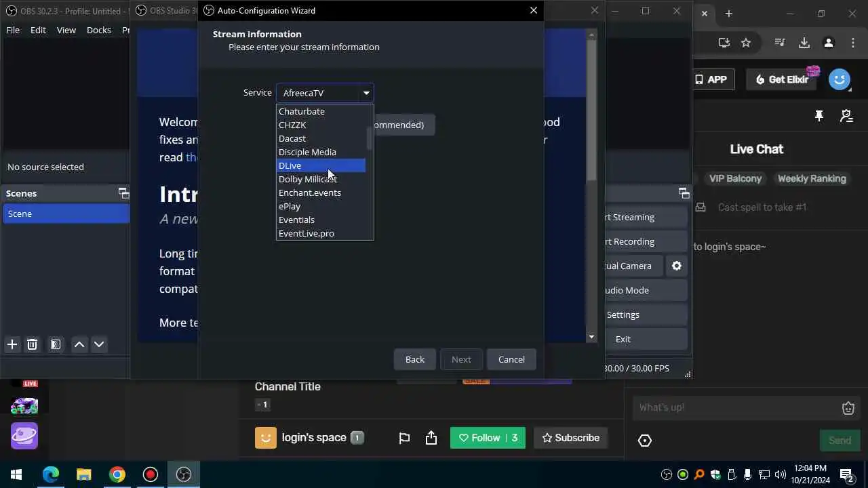This screenshot has width=868, height=488.
Task: Choose Disciple Media service
Action: (x=321, y=152)
